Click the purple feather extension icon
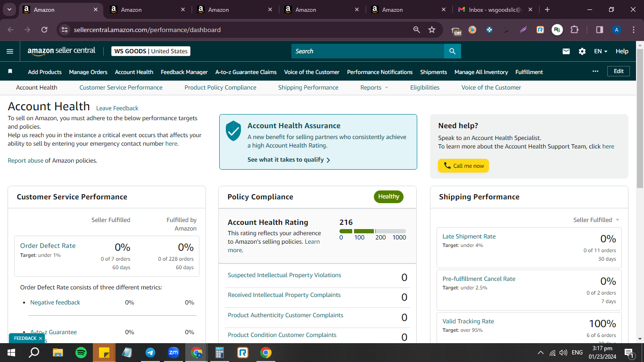 (523, 30)
